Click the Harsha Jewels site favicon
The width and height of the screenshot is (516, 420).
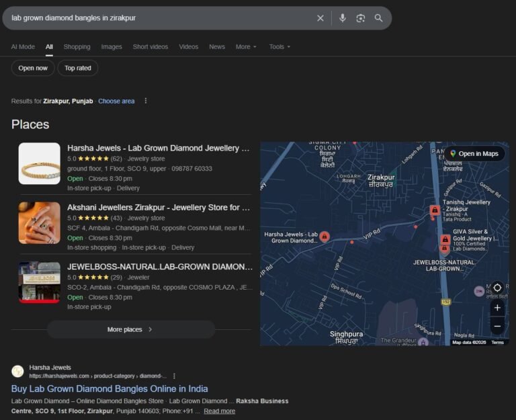(17, 372)
